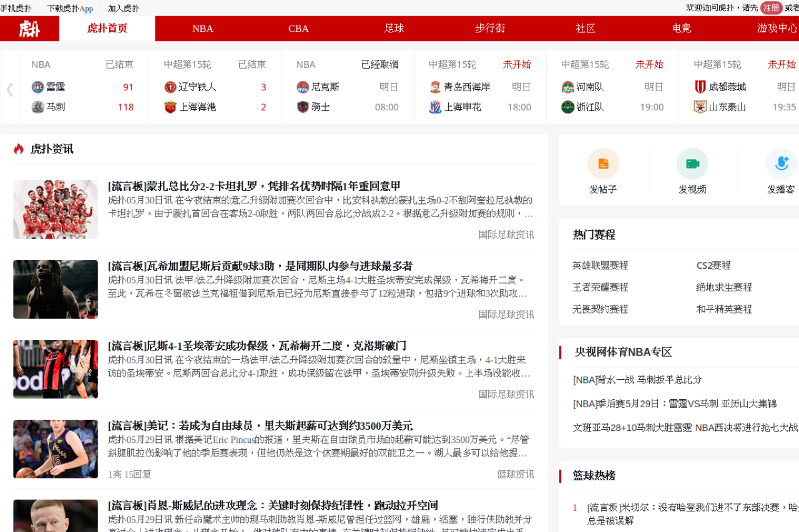Open the CBA navigation tab
The width and height of the screenshot is (799, 532).
coord(298,29)
